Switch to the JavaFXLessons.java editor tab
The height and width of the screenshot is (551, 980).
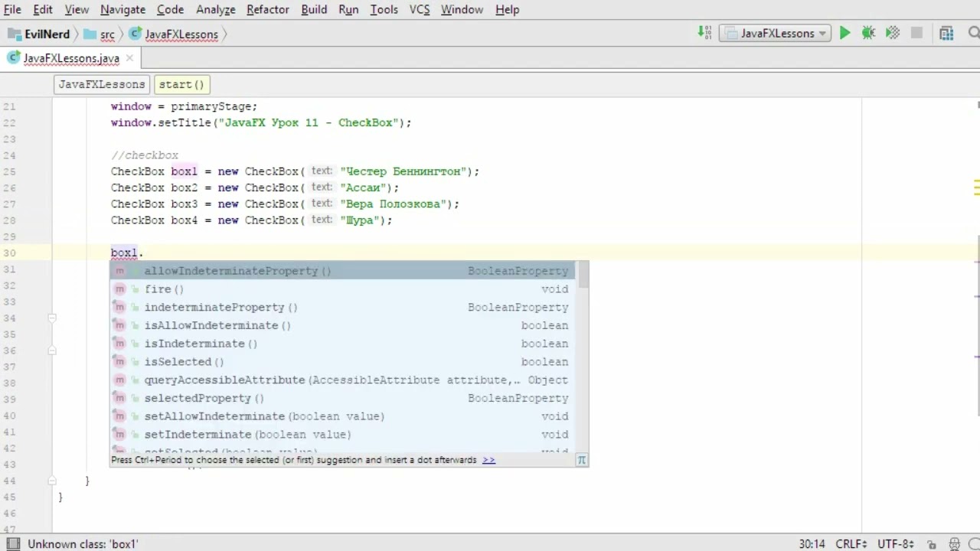tap(71, 58)
